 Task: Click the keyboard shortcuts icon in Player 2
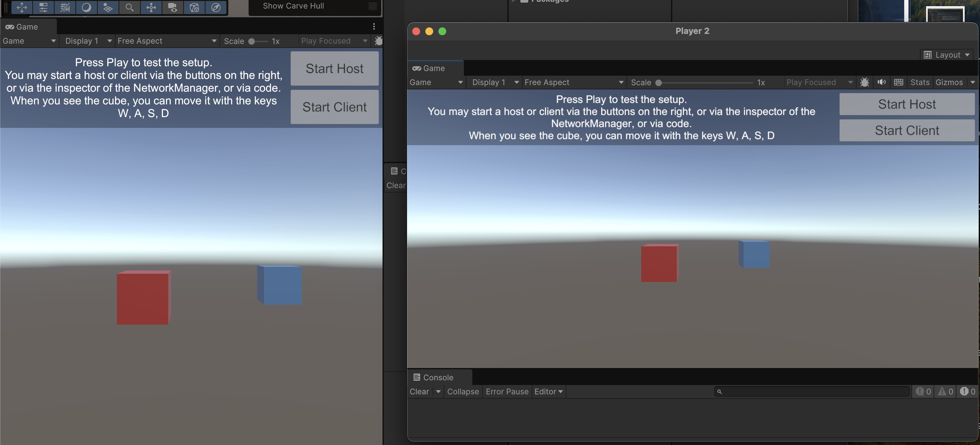(899, 82)
